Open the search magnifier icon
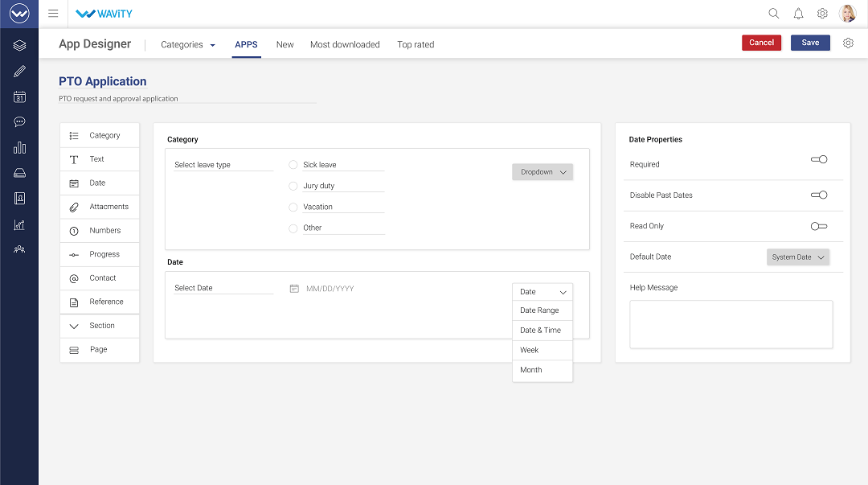Viewport: 868px width, 485px height. 774,14
